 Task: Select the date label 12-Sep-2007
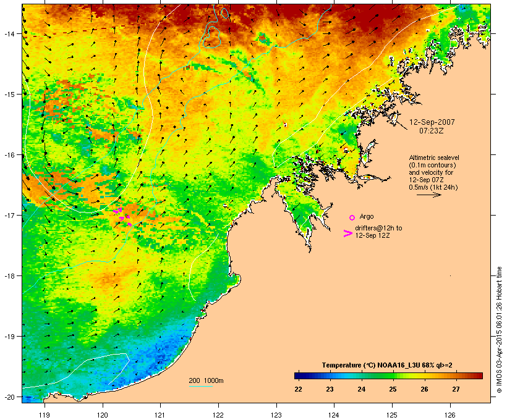pyautogui.click(x=432, y=122)
